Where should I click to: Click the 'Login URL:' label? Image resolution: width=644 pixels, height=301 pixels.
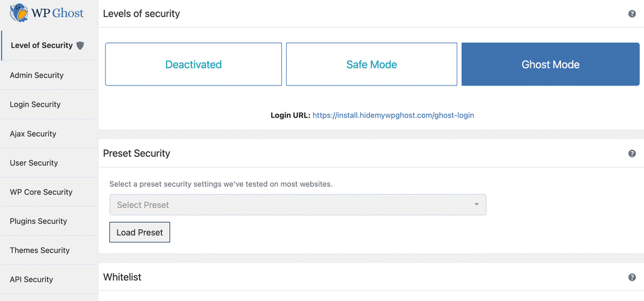click(291, 115)
